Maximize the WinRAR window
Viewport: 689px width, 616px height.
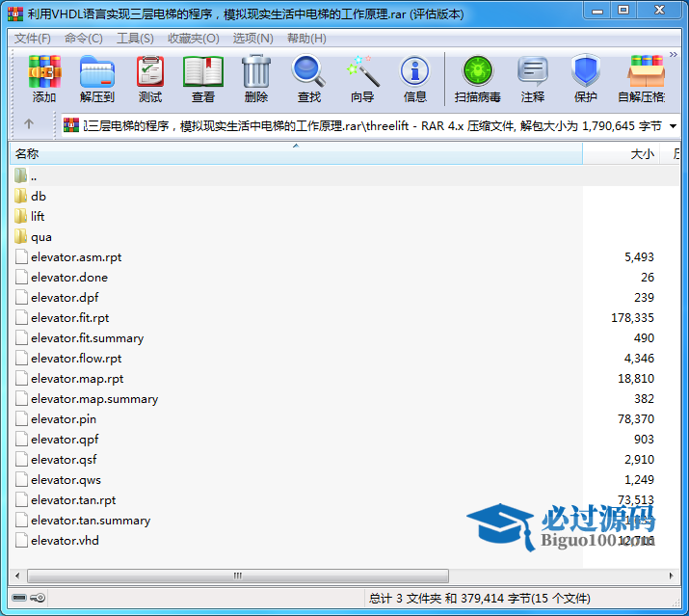[623, 10]
